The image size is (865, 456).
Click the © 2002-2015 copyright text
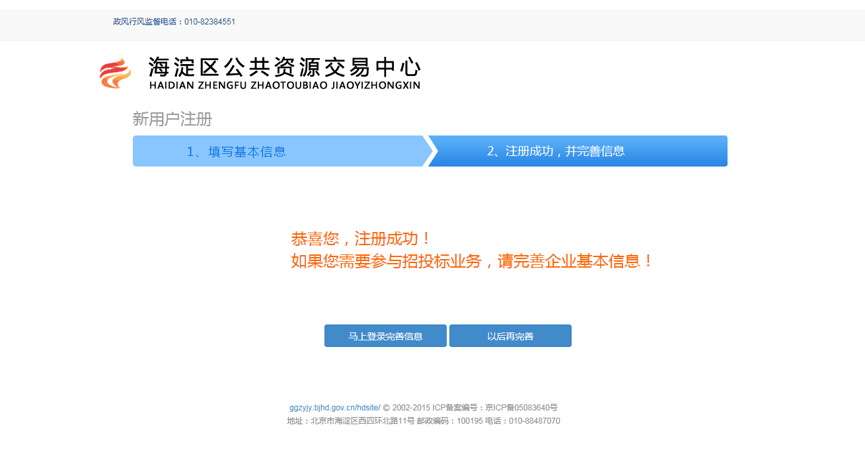pyautogui.click(x=406, y=408)
